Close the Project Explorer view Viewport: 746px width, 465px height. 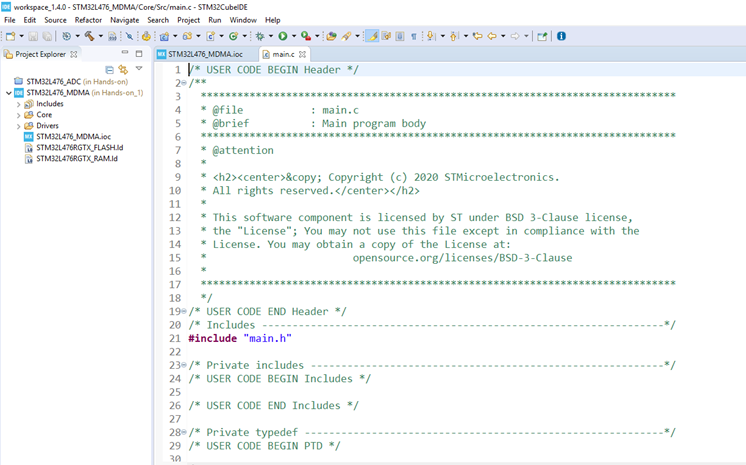[74, 54]
